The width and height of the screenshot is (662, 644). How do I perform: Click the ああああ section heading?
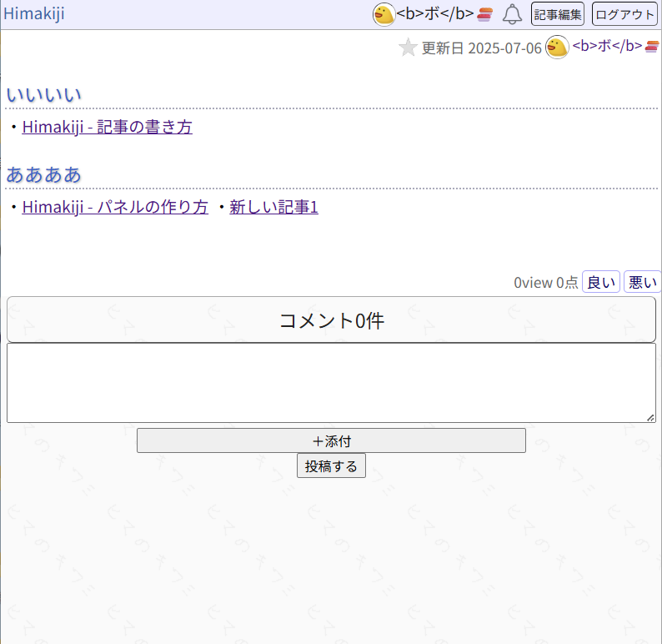coord(44,175)
